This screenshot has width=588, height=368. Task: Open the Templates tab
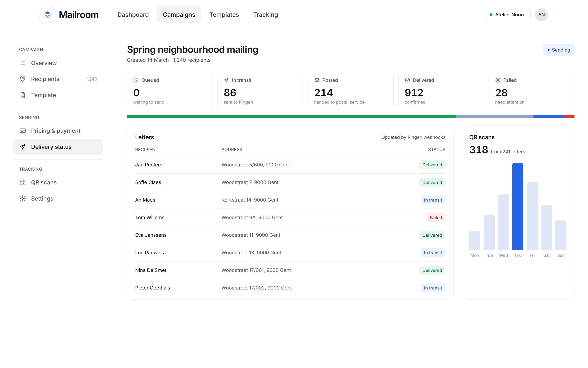[x=224, y=15]
